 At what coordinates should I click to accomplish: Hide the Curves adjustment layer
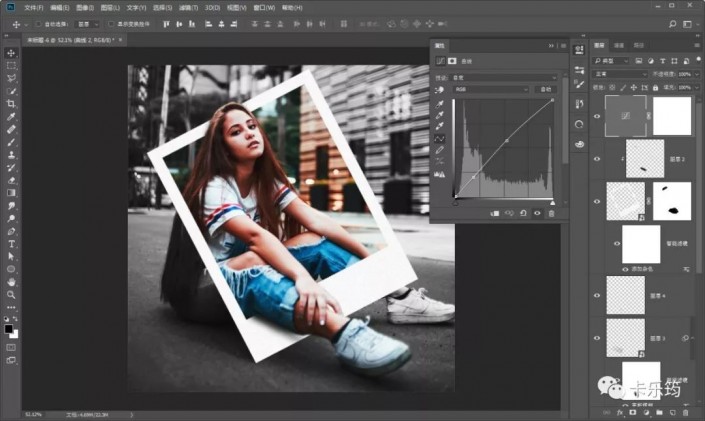597,116
